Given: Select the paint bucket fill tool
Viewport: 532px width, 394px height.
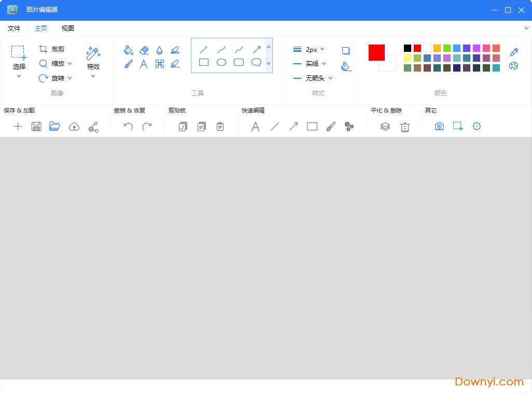Looking at the screenshot, I should (x=129, y=50).
